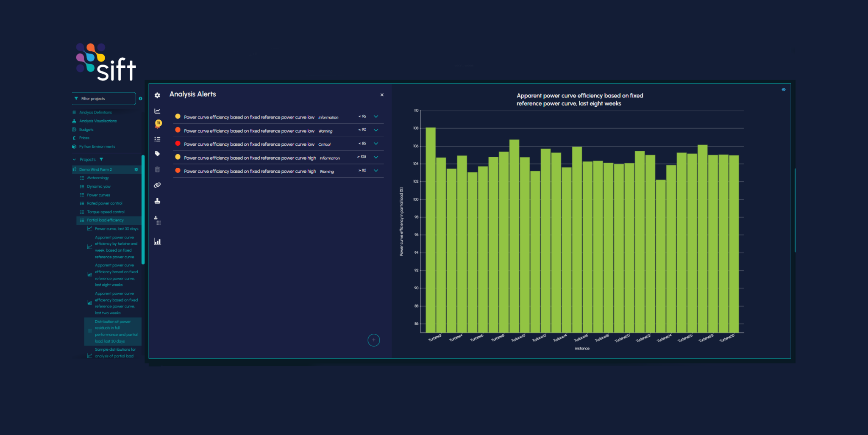Select Budgets in the left navigation
The image size is (868, 435).
86,129
